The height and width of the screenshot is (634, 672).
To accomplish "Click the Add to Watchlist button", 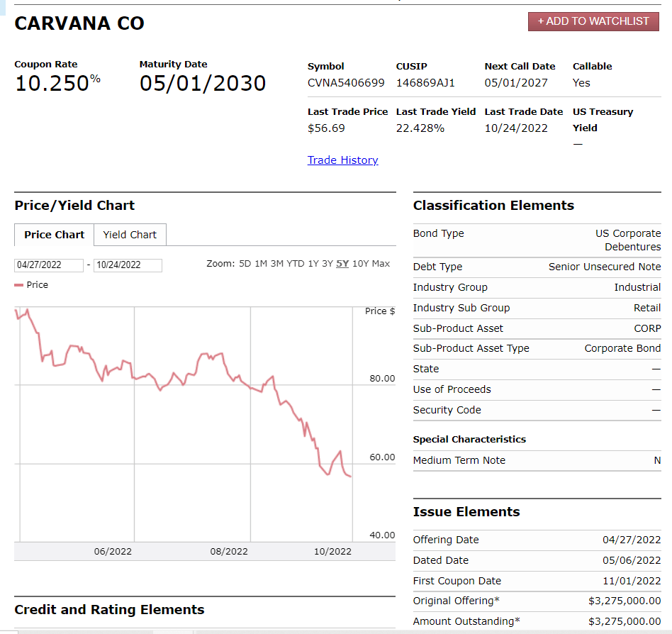I will pyautogui.click(x=593, y=21).
